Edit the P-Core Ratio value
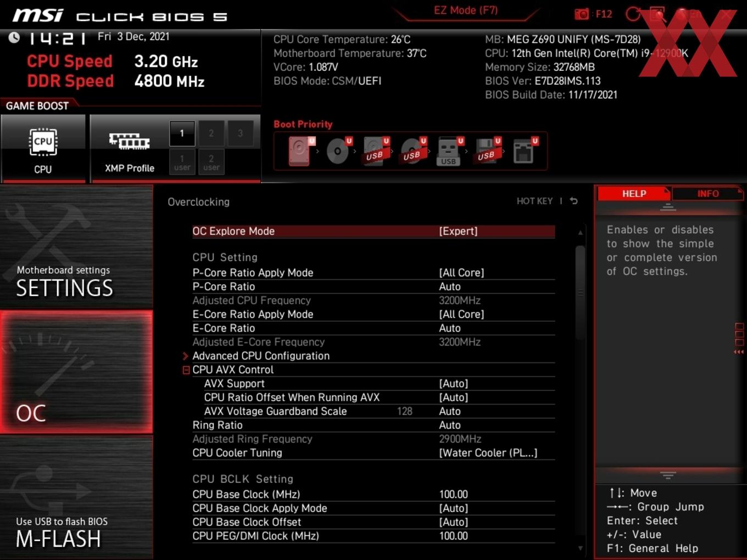 [450, 286]
